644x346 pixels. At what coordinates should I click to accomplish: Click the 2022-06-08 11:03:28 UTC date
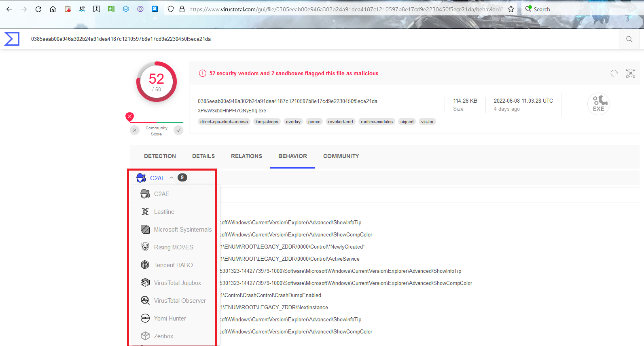[x=523, y=101]
